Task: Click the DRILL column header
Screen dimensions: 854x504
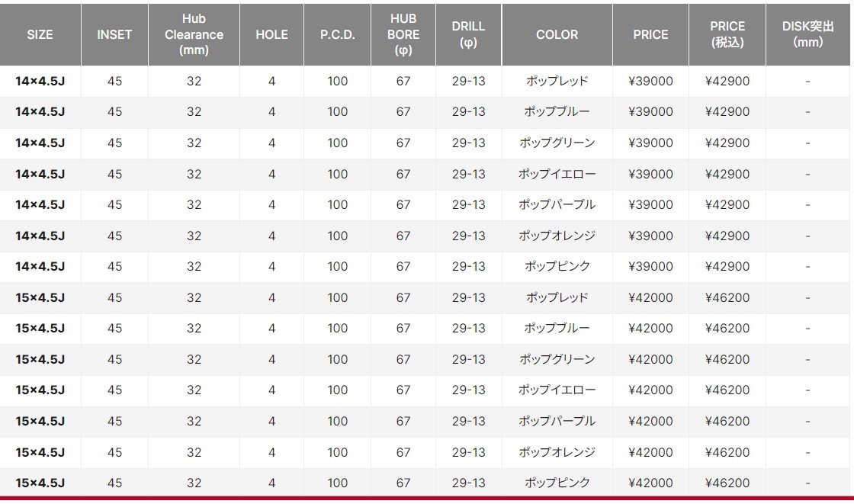Action: click(x=468, y=34)
